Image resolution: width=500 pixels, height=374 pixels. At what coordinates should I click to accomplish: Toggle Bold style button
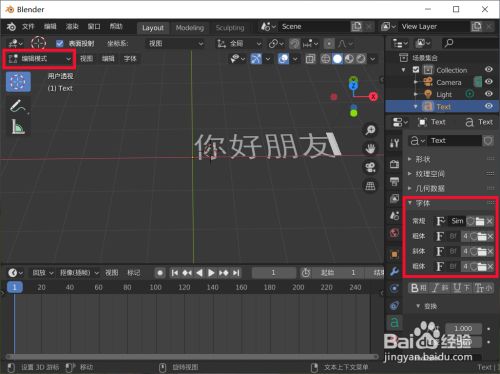pos(418,288)
